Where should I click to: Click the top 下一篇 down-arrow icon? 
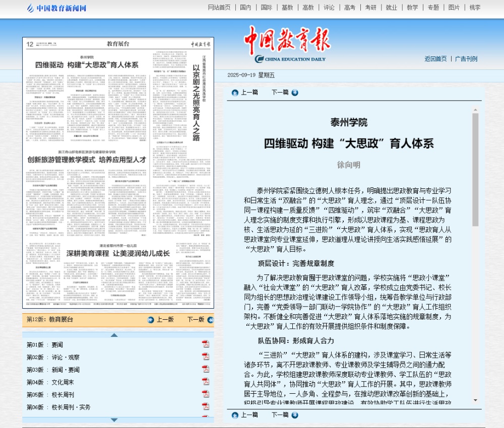click(295, 93)
